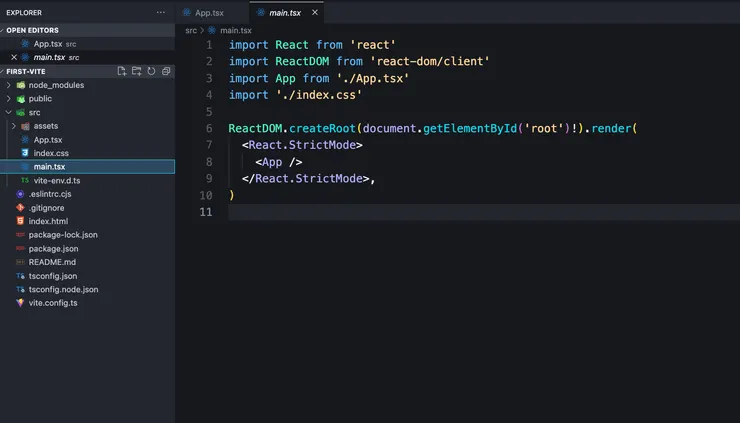Click the New File icon in explorer
740x423 pixels.
click(x=121, y=72)
